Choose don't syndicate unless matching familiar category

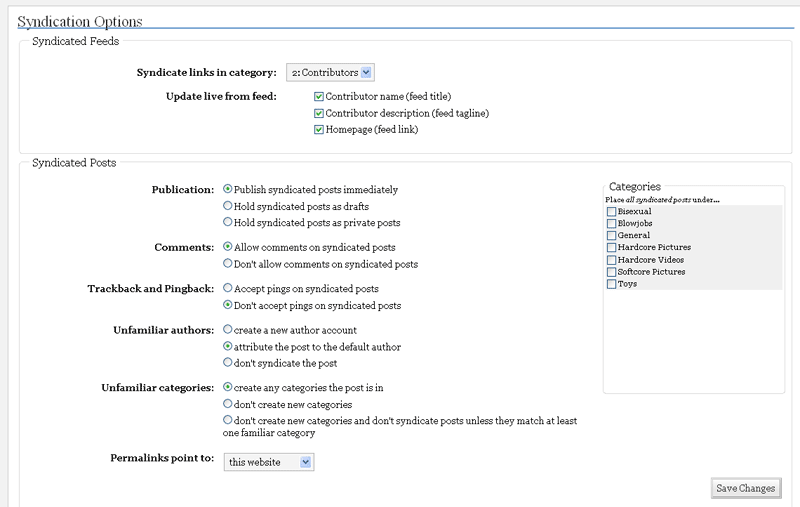228,420
